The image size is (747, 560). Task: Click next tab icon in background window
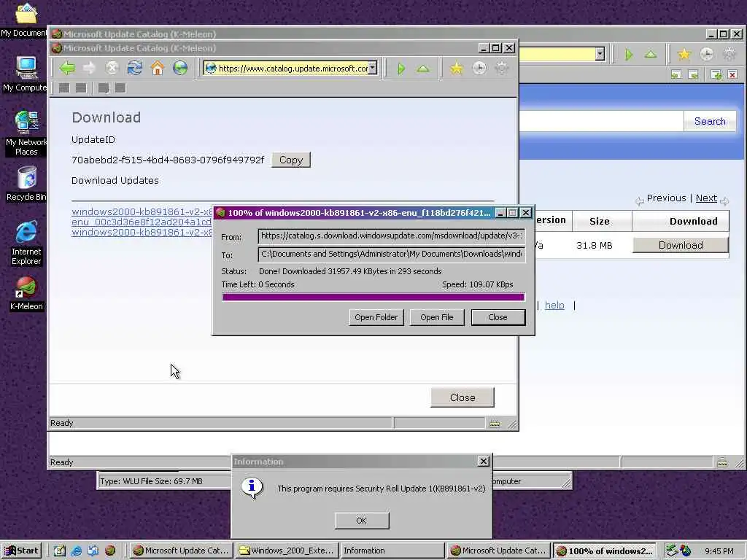tap(693, 74)
